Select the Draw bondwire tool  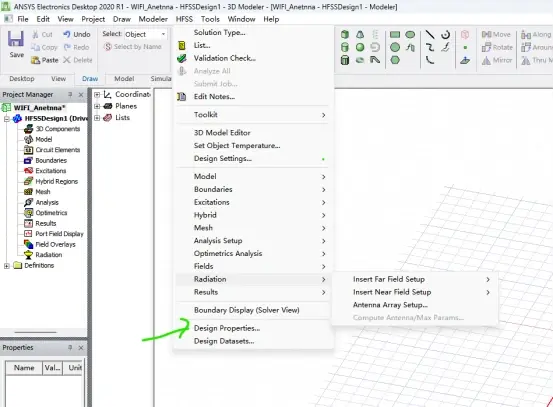pyautogui.click(x=375, y=60)
